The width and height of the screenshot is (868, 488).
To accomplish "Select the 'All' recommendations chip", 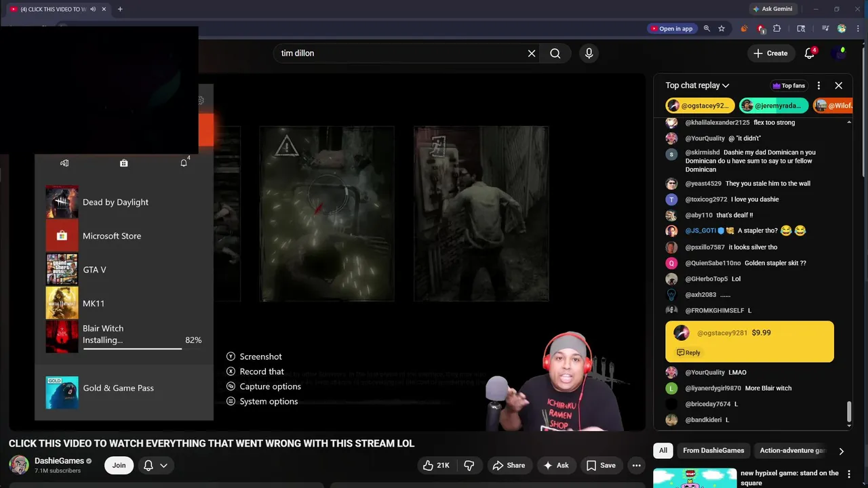I will (663, 450).
